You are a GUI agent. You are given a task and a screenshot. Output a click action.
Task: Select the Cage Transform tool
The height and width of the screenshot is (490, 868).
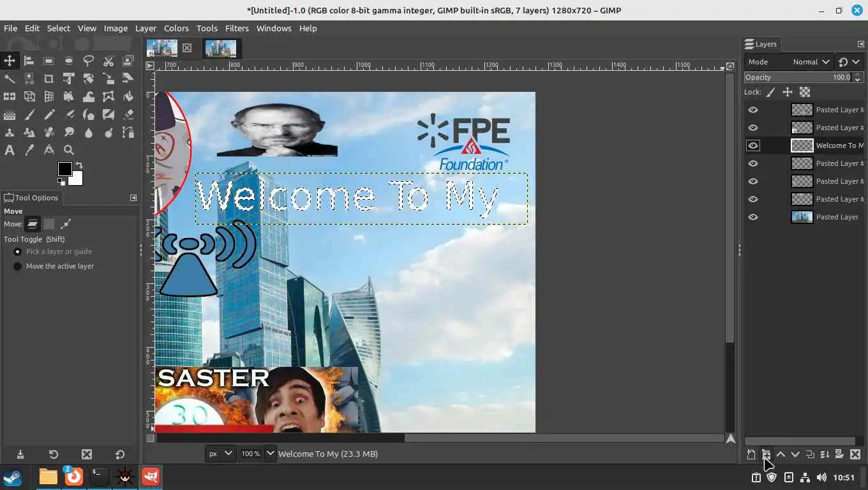click(108, 96)
